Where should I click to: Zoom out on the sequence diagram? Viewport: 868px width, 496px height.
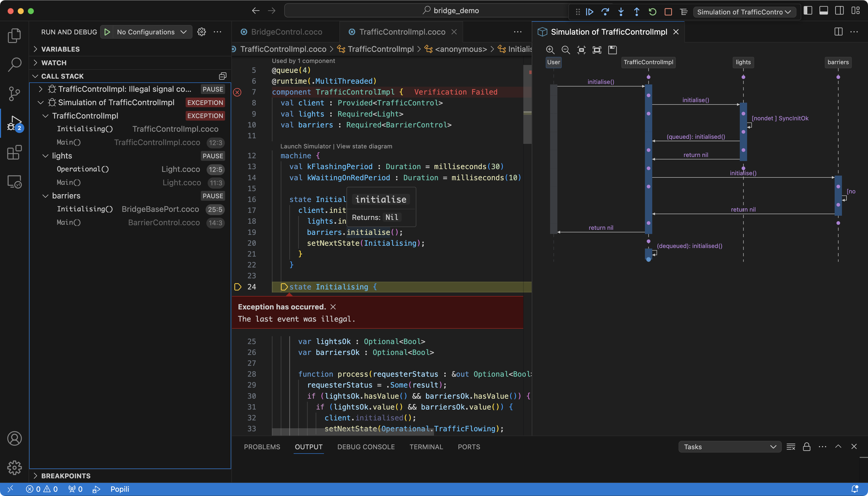pyautogui.click(x=566, y=50)
